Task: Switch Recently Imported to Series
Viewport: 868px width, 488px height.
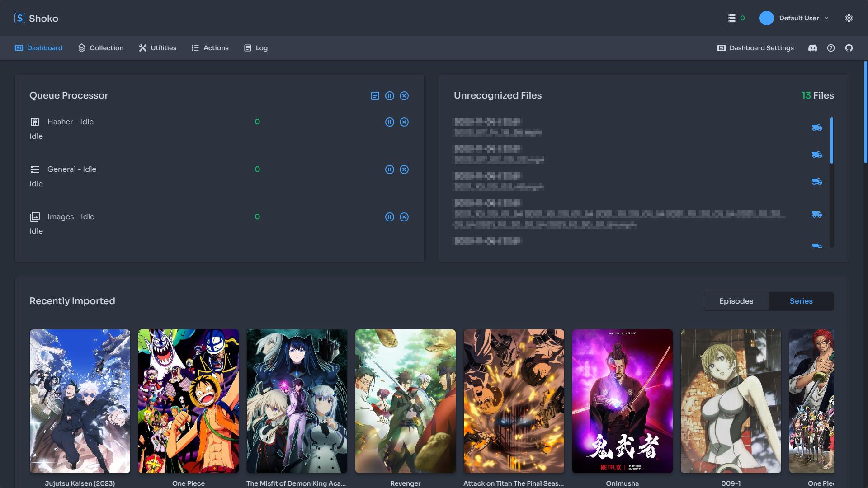Action: 801,301
